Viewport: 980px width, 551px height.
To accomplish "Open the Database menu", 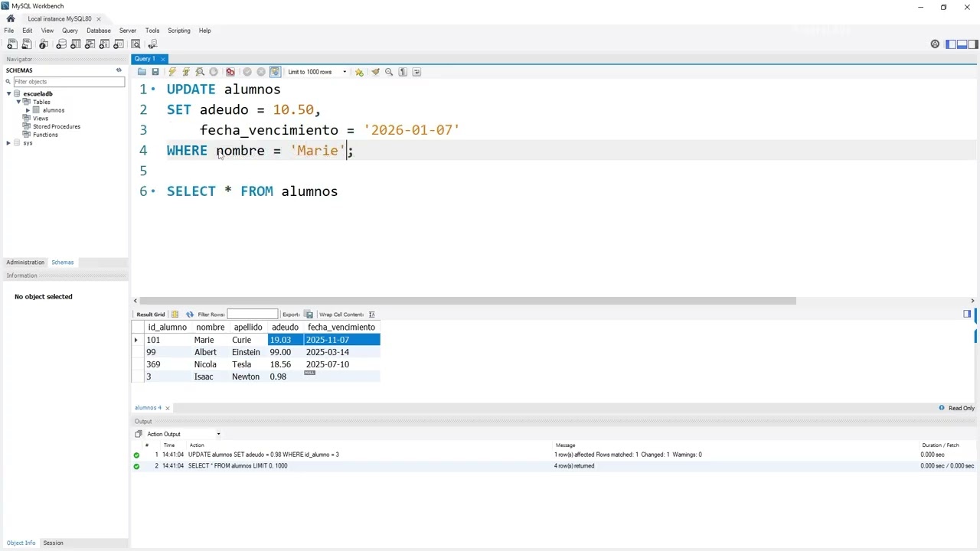I will [x=98, y=31].
